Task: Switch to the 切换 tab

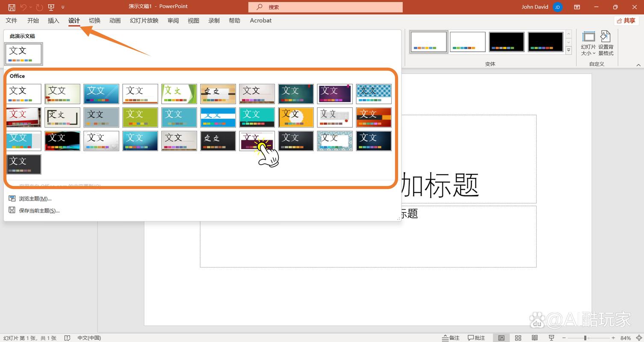Action: (95, 21)
